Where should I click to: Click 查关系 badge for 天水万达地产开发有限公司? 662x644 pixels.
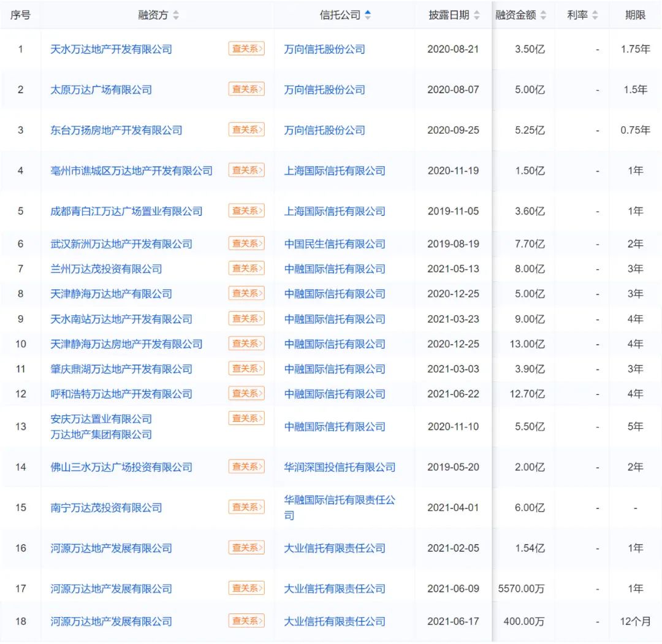click(246, 48)
